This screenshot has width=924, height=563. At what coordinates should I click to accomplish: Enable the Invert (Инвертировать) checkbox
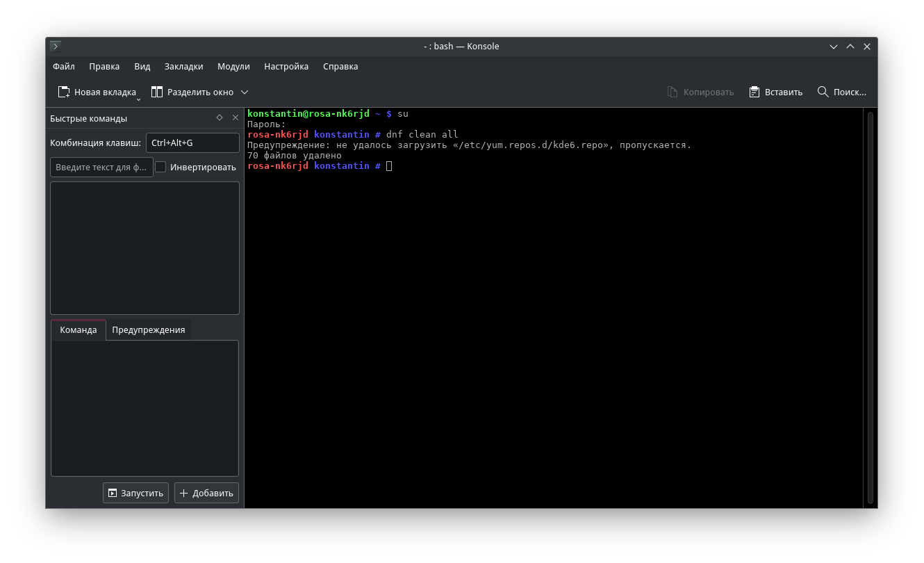(160, 167)
